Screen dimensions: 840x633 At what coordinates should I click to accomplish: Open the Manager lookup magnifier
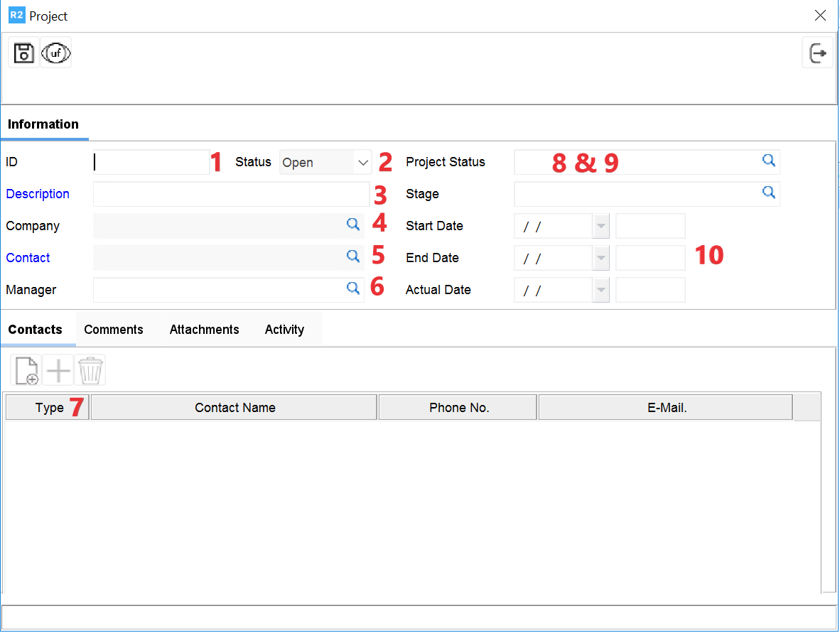tap(352, 288)
